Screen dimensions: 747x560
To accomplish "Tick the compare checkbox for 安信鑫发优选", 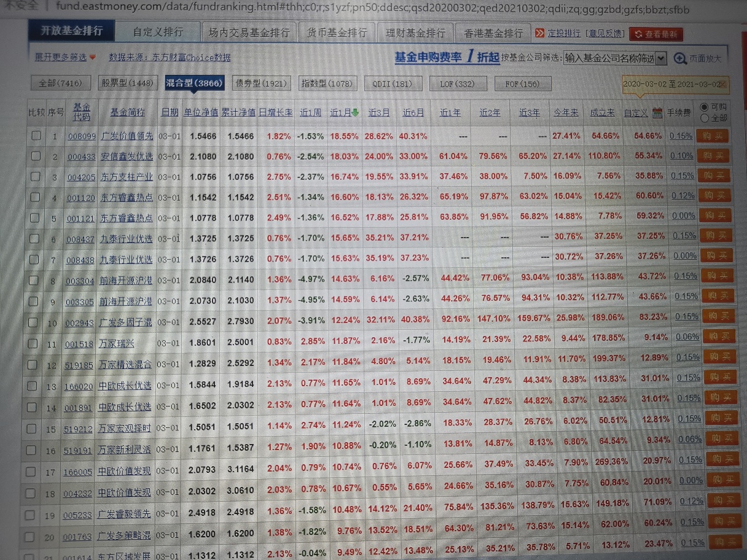I will coord(36,156).
